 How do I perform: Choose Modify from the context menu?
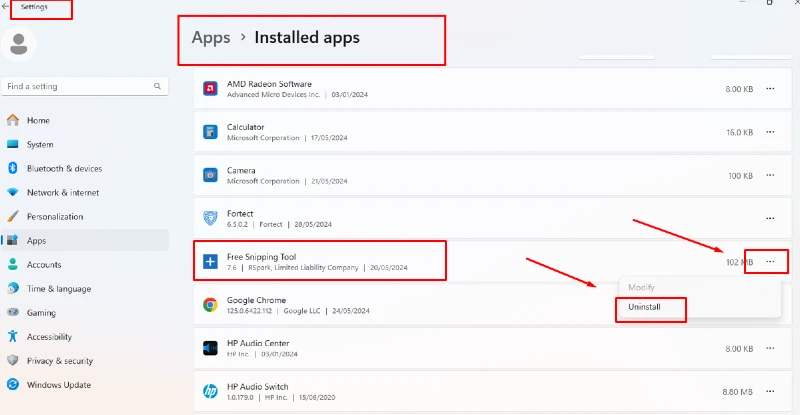[641, 287]
